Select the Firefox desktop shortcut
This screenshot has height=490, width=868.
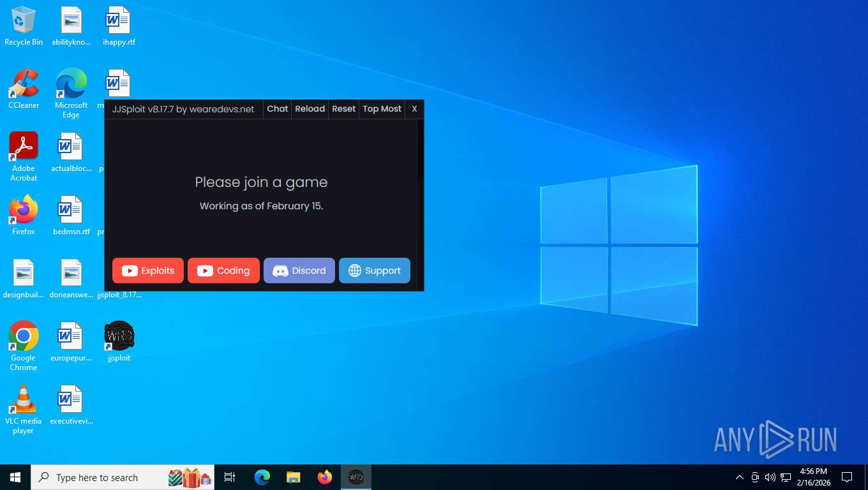point(24,216)
